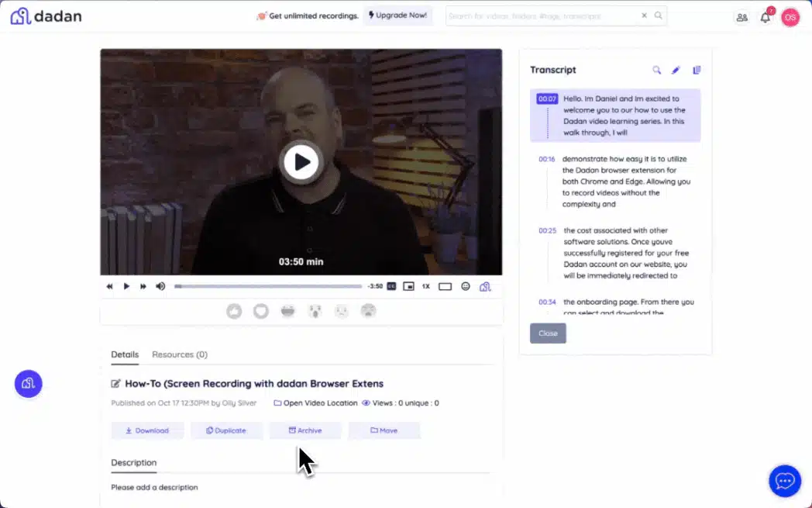Open the emoji reactions picker in the player
The image size is (812, 508).
466,286
